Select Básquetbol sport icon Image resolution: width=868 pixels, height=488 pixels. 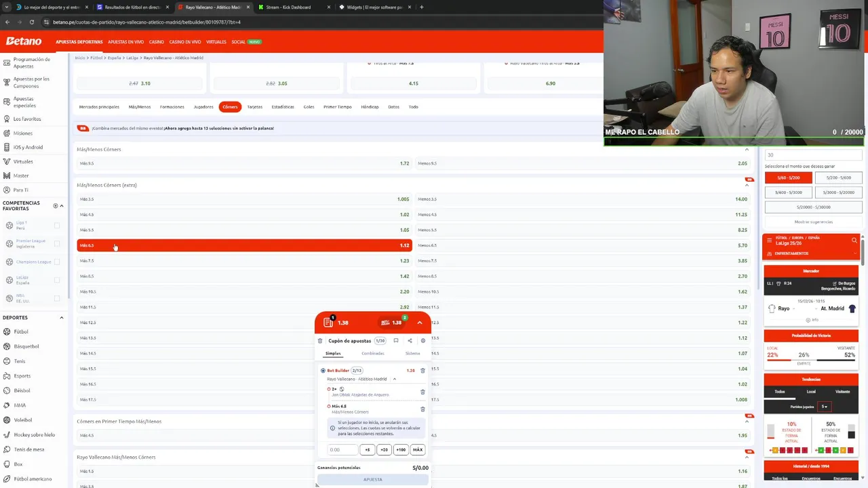[7, 346]
